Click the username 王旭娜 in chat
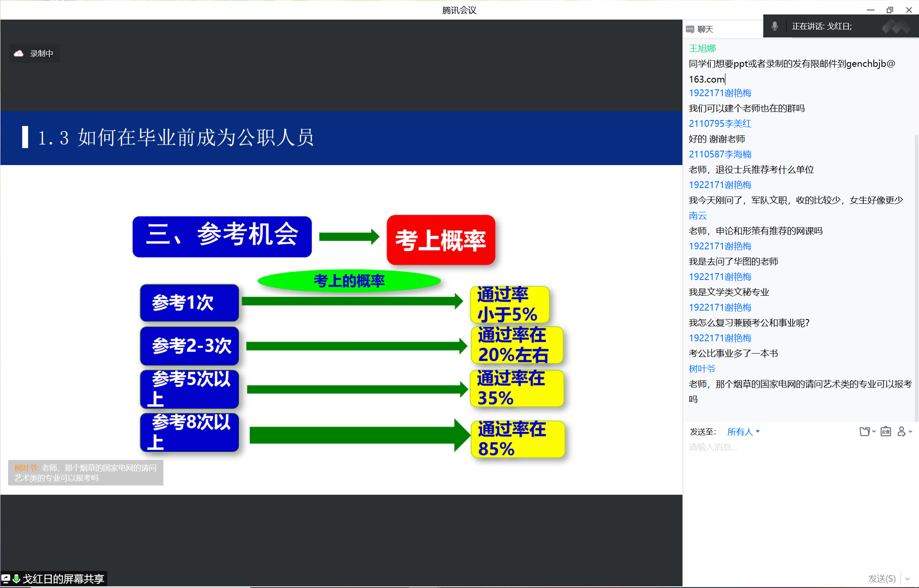The image size is (919, 588). tap(702, 48)
